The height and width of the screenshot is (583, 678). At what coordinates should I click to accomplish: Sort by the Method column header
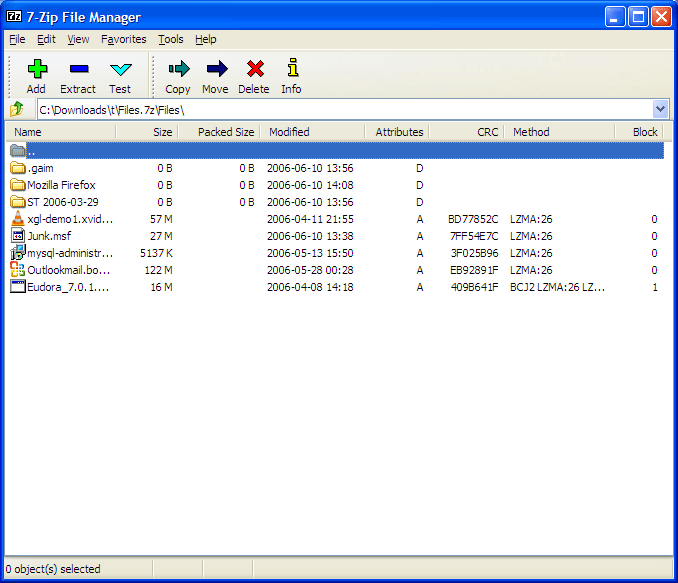point(560,132)
